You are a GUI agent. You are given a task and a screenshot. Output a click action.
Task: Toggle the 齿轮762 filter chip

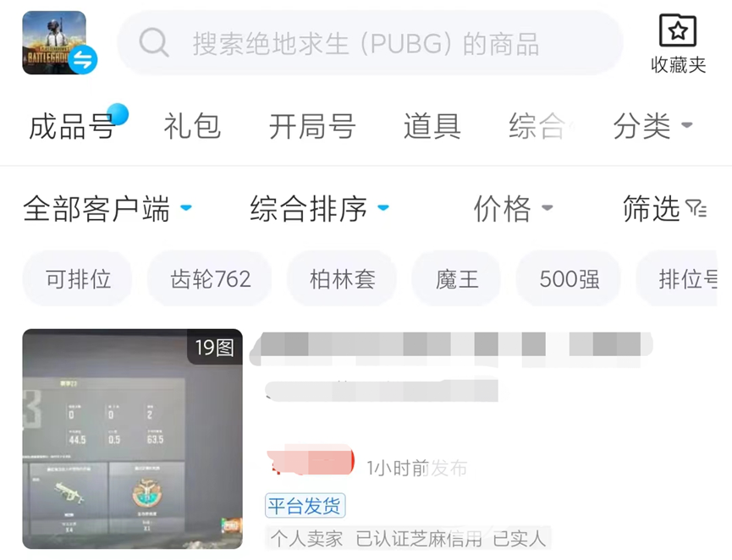(x=210, y=278)
